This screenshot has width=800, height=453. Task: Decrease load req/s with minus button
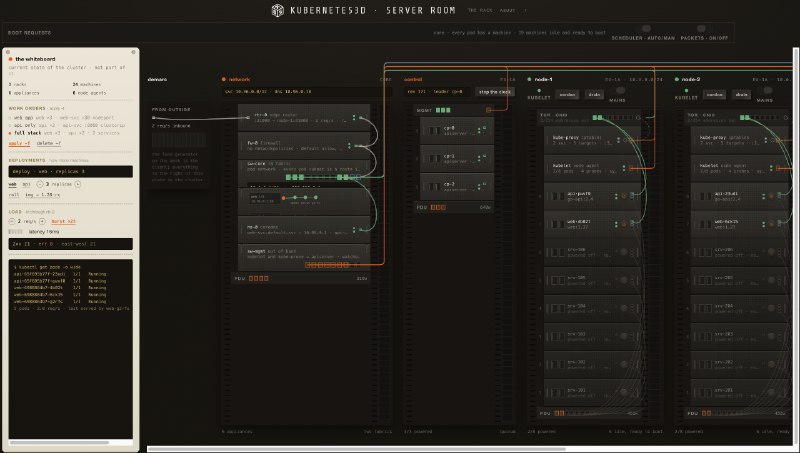(12, 221)
